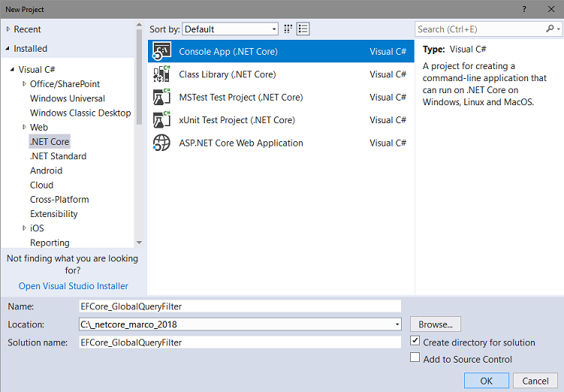Click the OK button
Screen dimensions: 564x392
pos(487,381)
